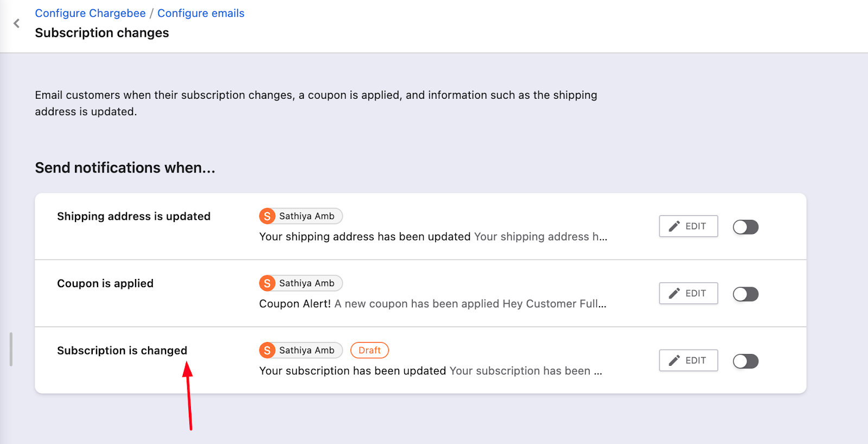Open the Configure Chargebee breadcrumb

(x=90, y=13)
